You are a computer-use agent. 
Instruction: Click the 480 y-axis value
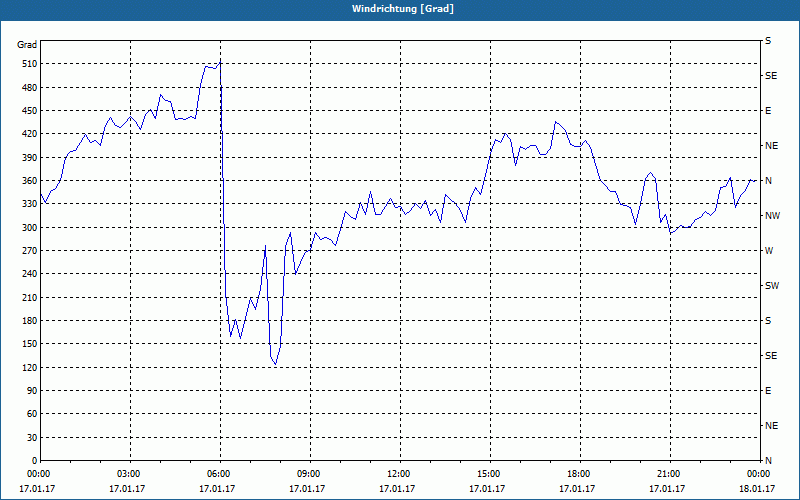tap(29, 87)
